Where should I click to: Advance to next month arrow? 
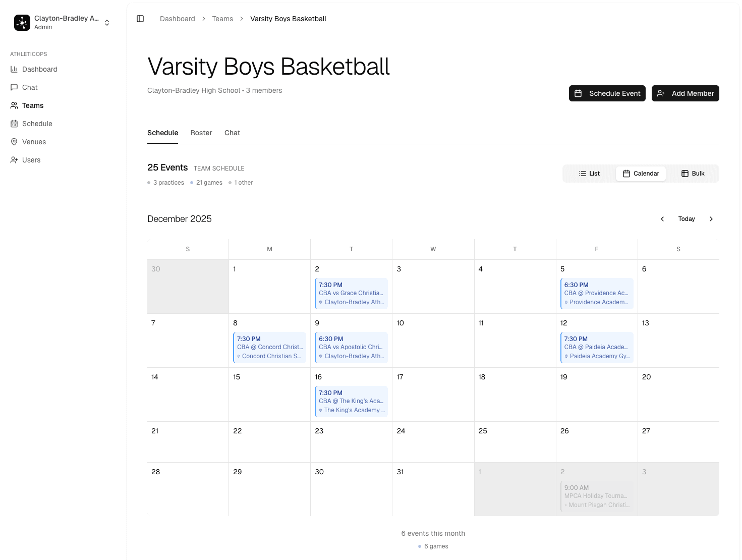pyautogui.click(x=711, y=219)
